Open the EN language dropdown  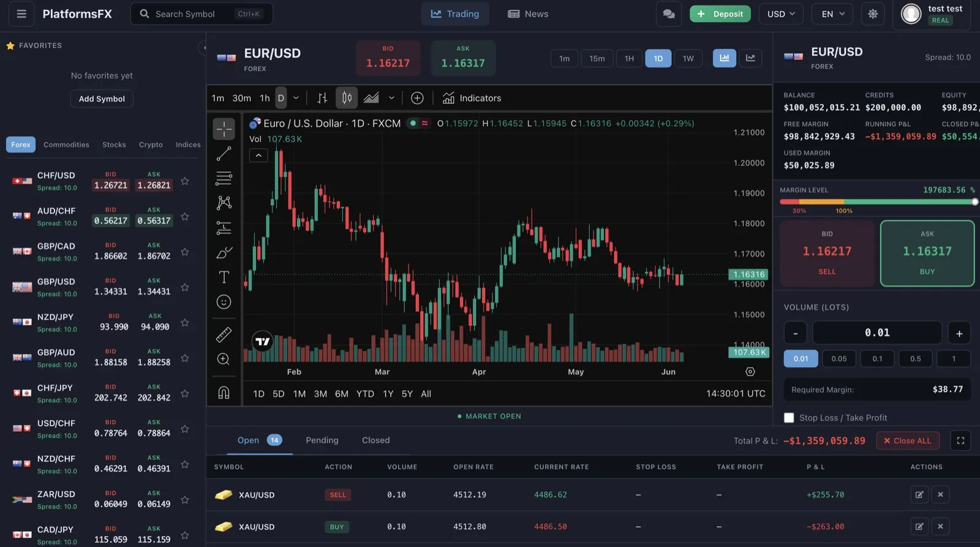832,13
